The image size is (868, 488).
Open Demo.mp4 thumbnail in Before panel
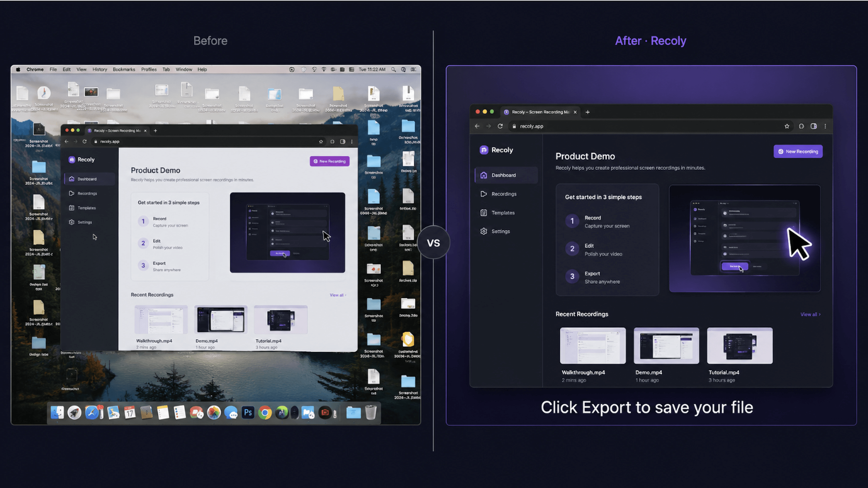[221, 319]
